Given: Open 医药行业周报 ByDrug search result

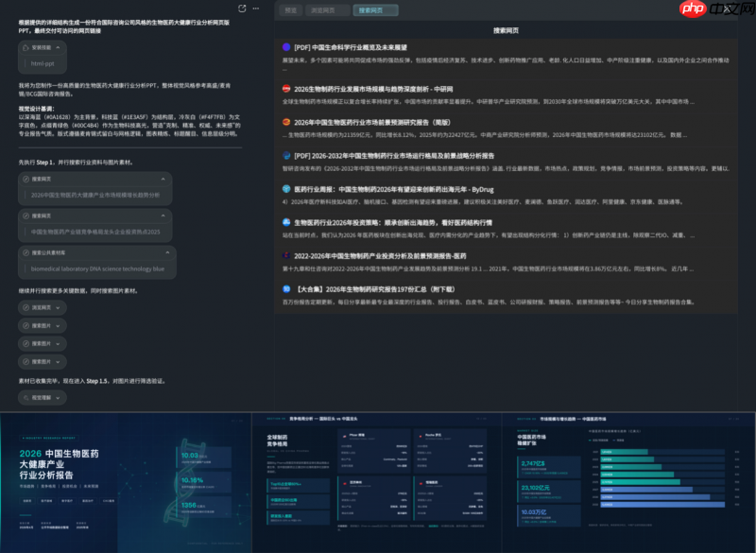Looking at the screenshot, I should click(394, 189).
